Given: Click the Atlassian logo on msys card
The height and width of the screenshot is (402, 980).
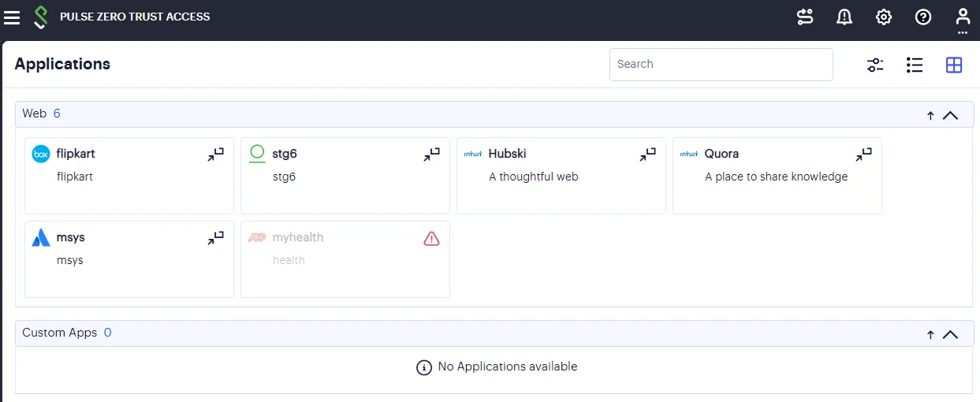Looking at the screenshot, I should coord(41,237).
